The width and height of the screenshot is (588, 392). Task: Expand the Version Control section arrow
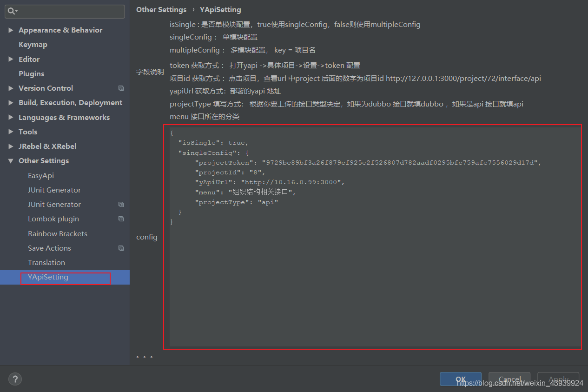click(11, 88)
